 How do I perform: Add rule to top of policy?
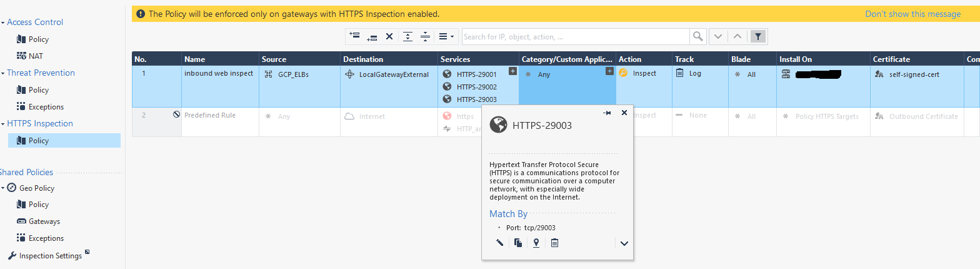coord(355,36)
